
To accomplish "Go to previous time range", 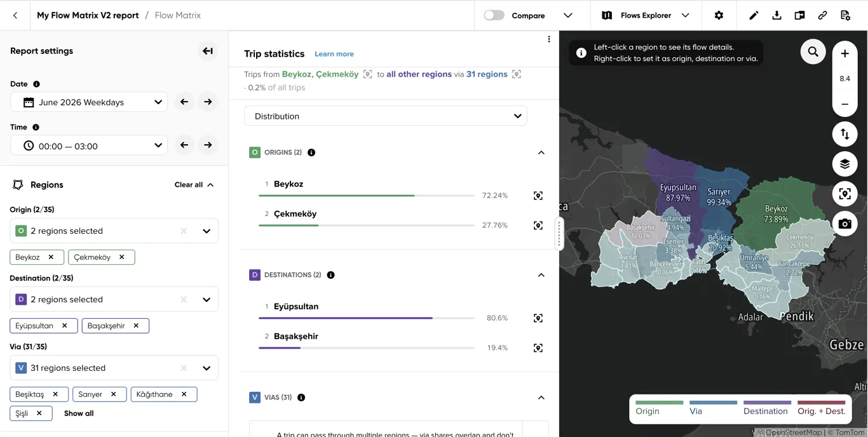I will 184,145.
